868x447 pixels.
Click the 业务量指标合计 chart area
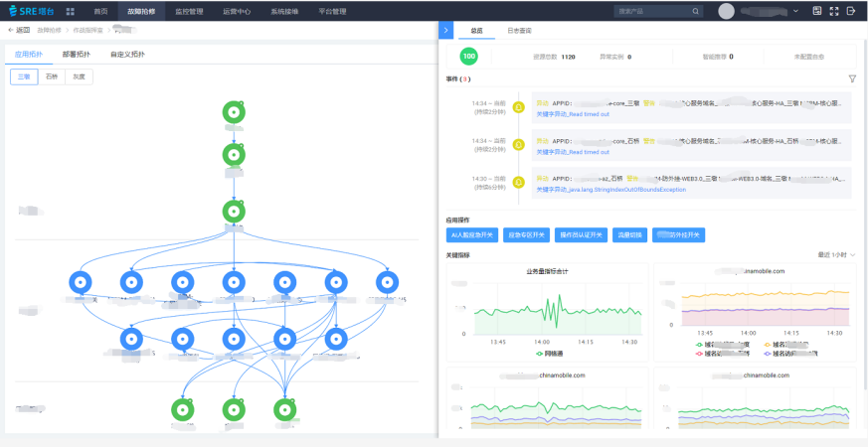coord(547,313)
